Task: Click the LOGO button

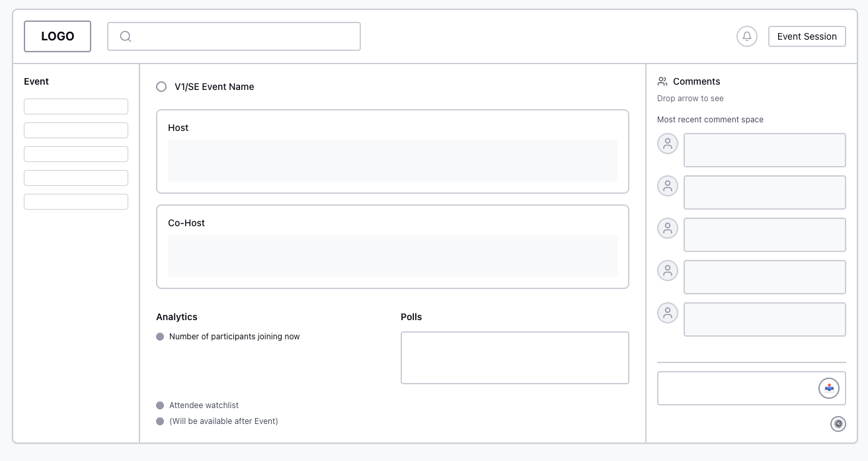Action: 58,36
